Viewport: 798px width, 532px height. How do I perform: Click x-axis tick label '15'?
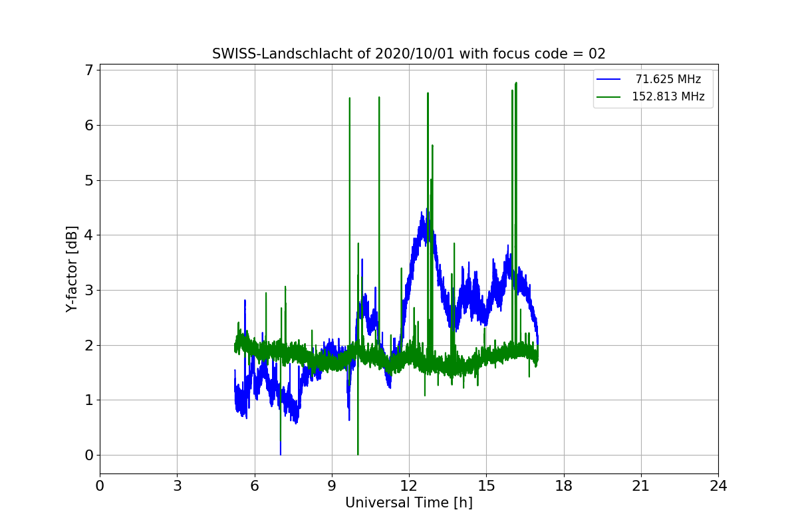click(486, 486)
